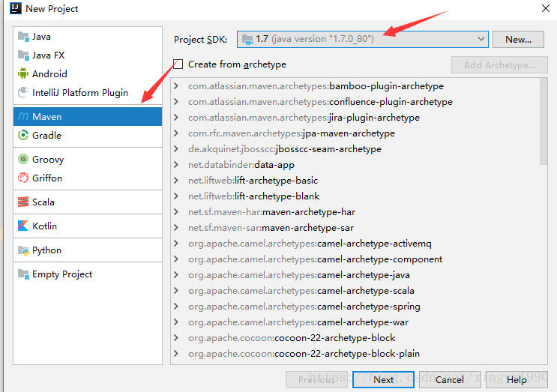Screen dimensions: 557x392
Task: Click the Next button
Action: [x=384, y=380]
